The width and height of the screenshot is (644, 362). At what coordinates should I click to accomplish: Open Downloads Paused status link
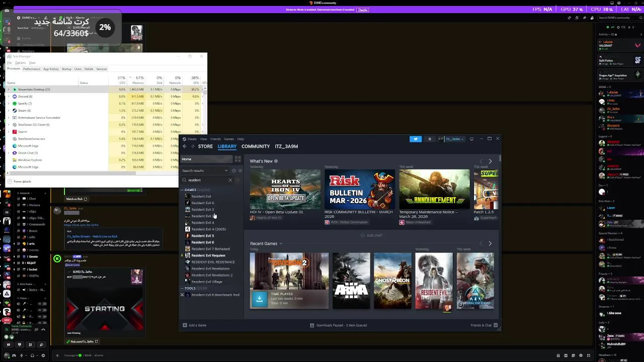(338, 325)
